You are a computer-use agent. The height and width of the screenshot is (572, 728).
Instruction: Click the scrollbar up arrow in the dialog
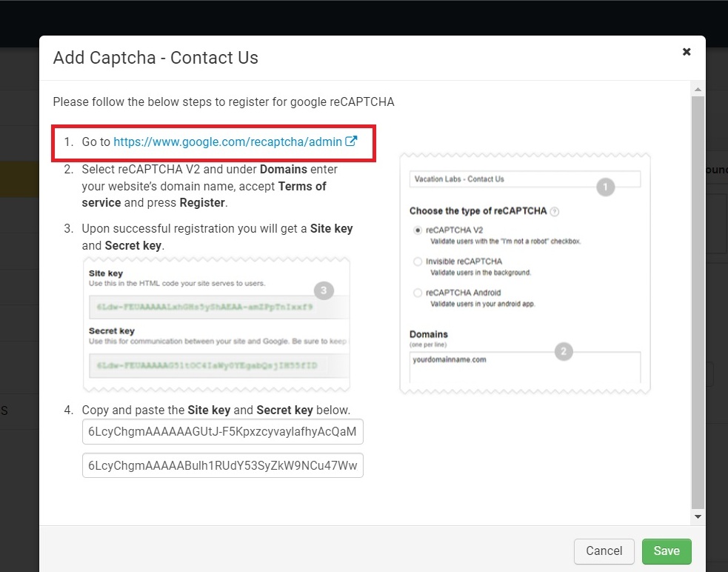[x=698, y=88]
